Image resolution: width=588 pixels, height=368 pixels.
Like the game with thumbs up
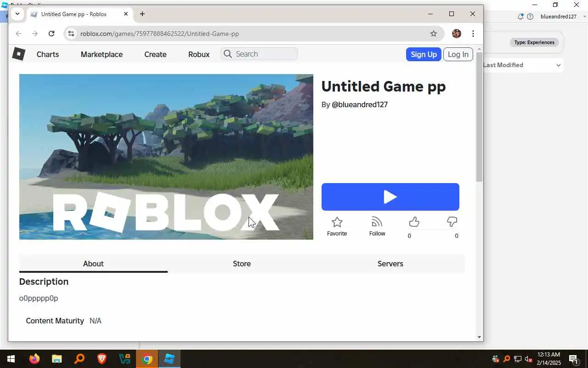click(x=414, y=222)
